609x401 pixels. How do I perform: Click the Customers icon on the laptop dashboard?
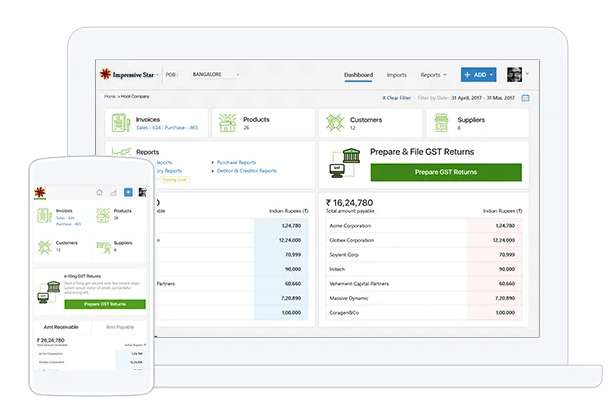[335, 124]
